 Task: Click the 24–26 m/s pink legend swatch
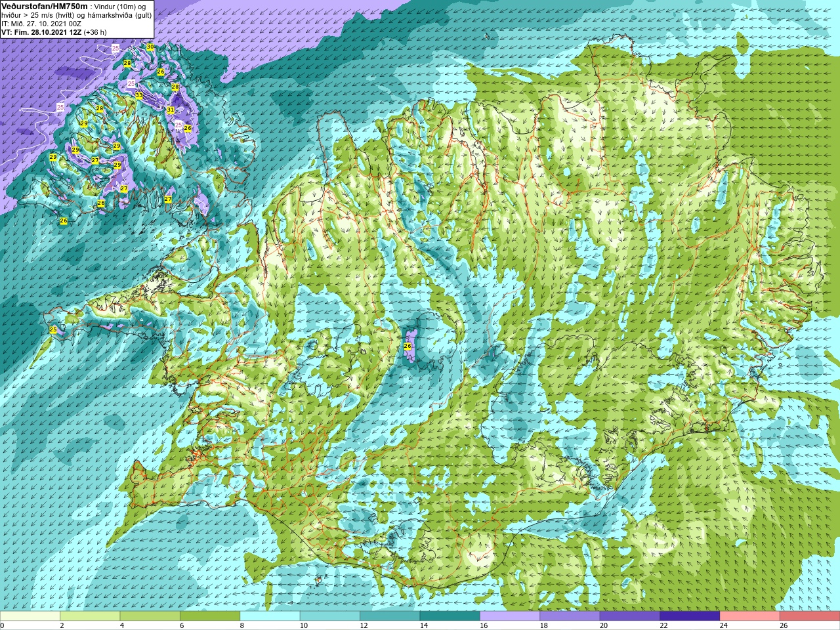pos(750,616)
